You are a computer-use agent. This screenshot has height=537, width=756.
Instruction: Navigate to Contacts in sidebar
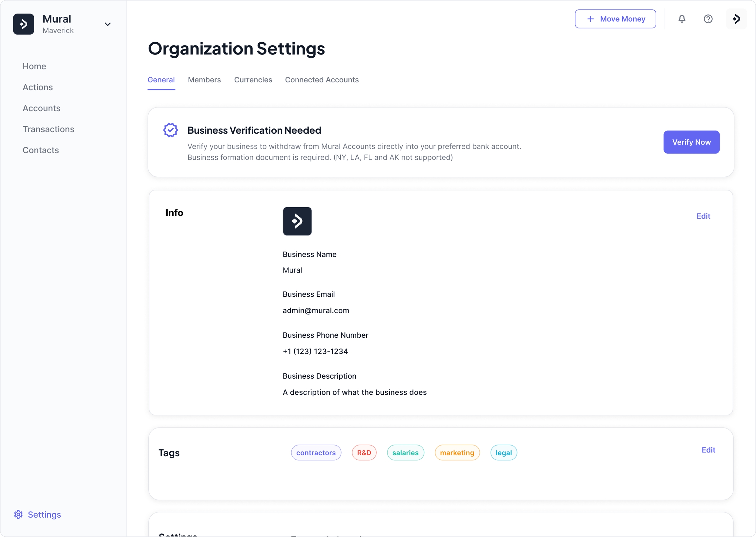pos(41,150)
